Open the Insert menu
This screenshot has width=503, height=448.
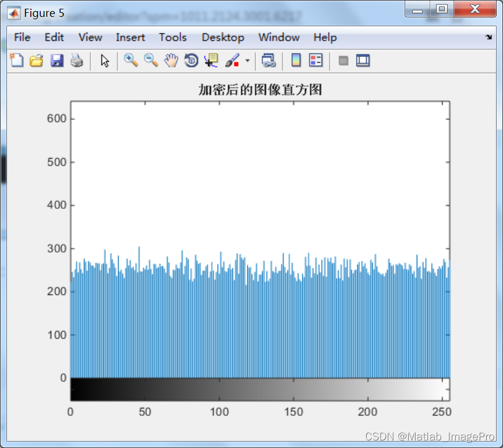coord(130,37)
